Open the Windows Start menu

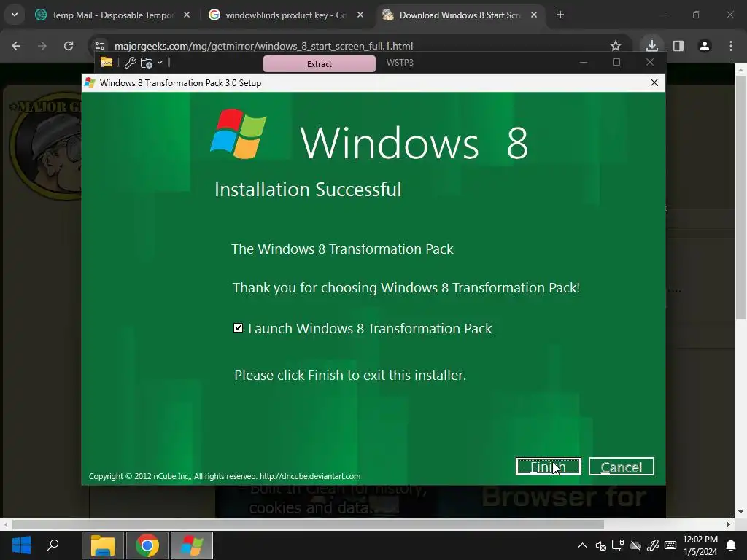(21, 545)
